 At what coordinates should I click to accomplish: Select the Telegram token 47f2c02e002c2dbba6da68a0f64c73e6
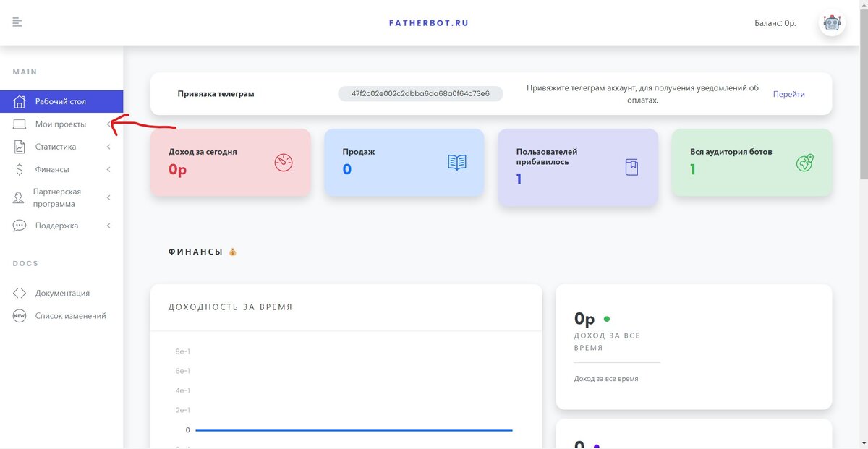click(x=420, y=94)
